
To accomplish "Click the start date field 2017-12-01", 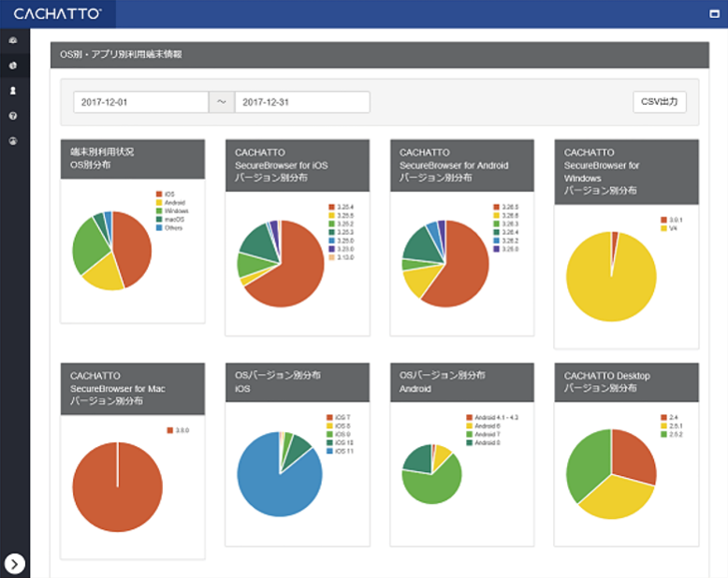I will 140,102.
